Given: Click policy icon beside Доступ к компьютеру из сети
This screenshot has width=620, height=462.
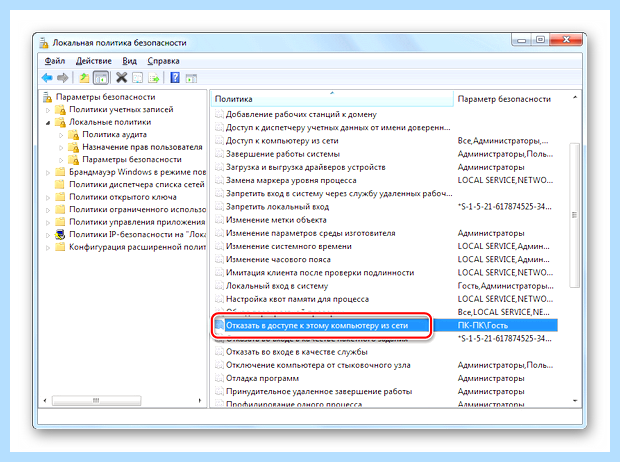Looking at the screenshot, I should click(219, 140).
